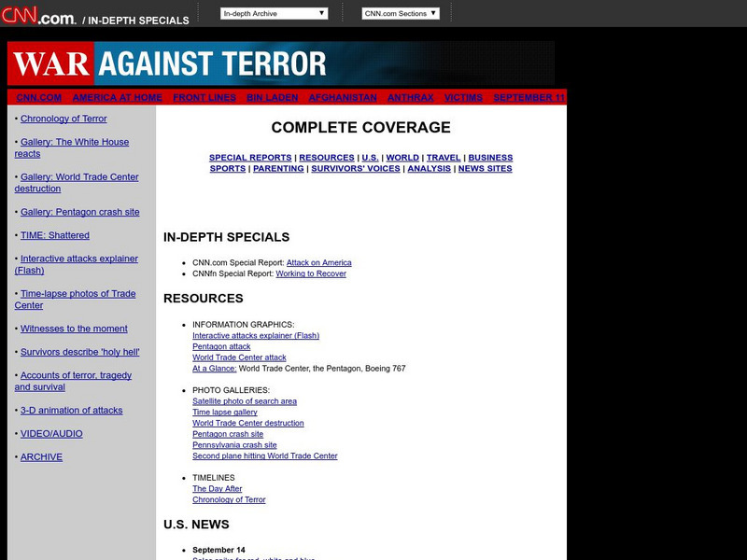Viewport: 747px width, 560px height.
Task: Jump to SPORTS coverage link
Action: (227, 169)
